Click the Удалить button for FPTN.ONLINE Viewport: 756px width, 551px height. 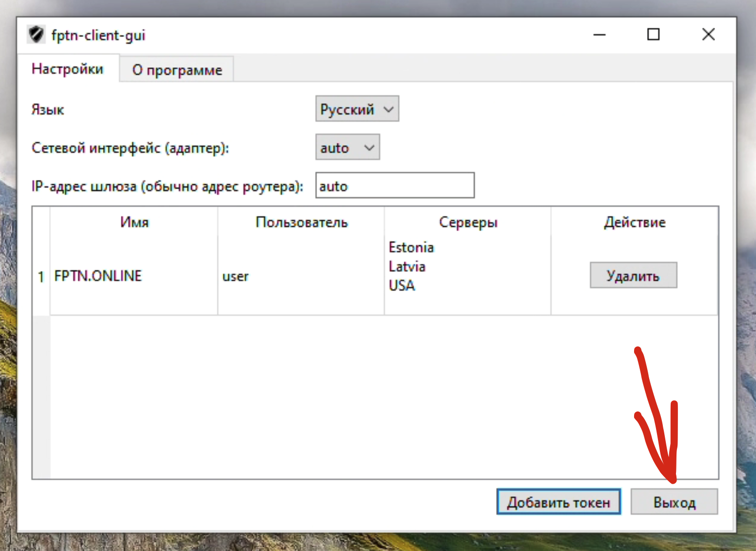tap(633, 275)
